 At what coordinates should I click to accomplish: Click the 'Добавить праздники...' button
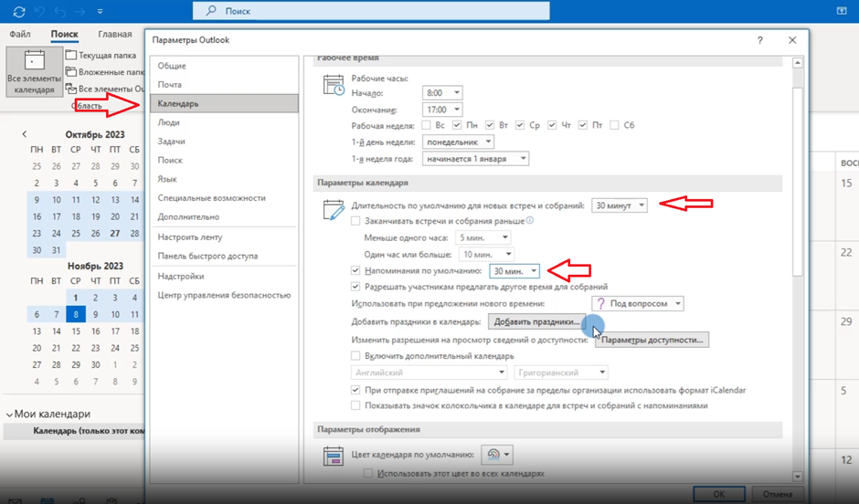536,322
